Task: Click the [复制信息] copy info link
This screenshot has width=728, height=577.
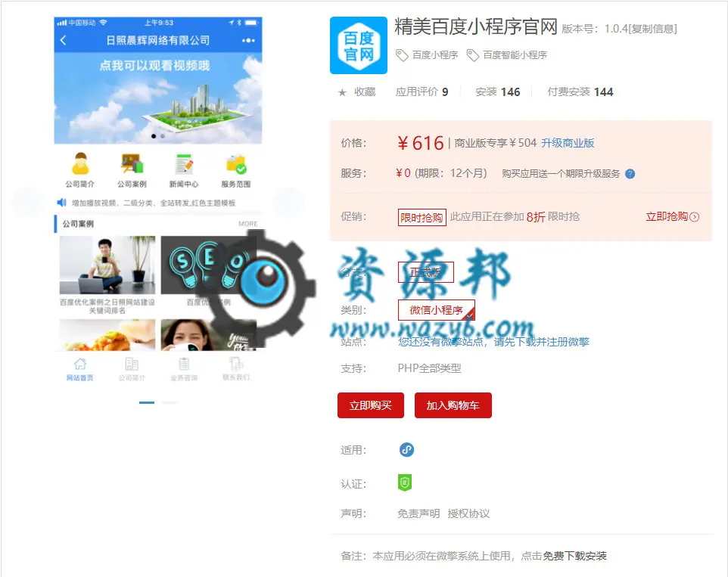Action: pyautogui.click(x=652, y=29)
